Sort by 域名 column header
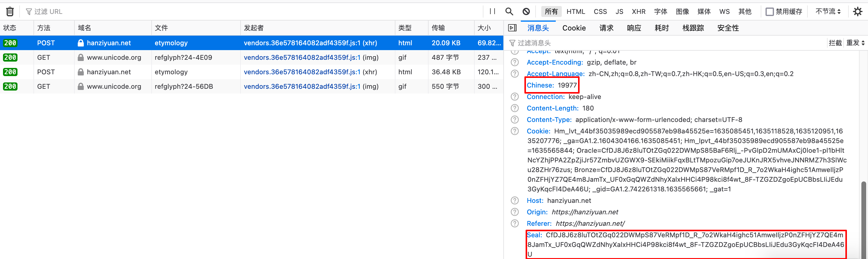This screenshot has height=259, width=868. click(x=113, y=28)
